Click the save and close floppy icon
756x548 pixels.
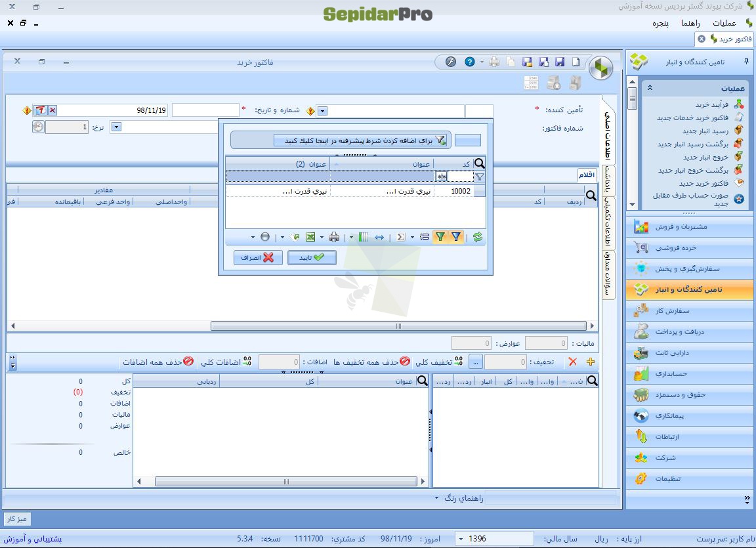click(527, 62)
